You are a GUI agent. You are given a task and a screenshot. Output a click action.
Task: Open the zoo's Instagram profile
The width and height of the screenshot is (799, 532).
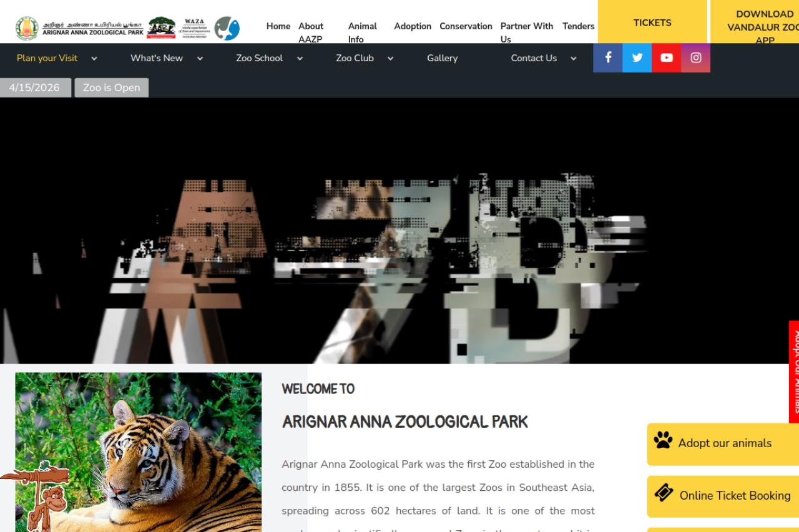pyautogui.click(x=696, y=58)
